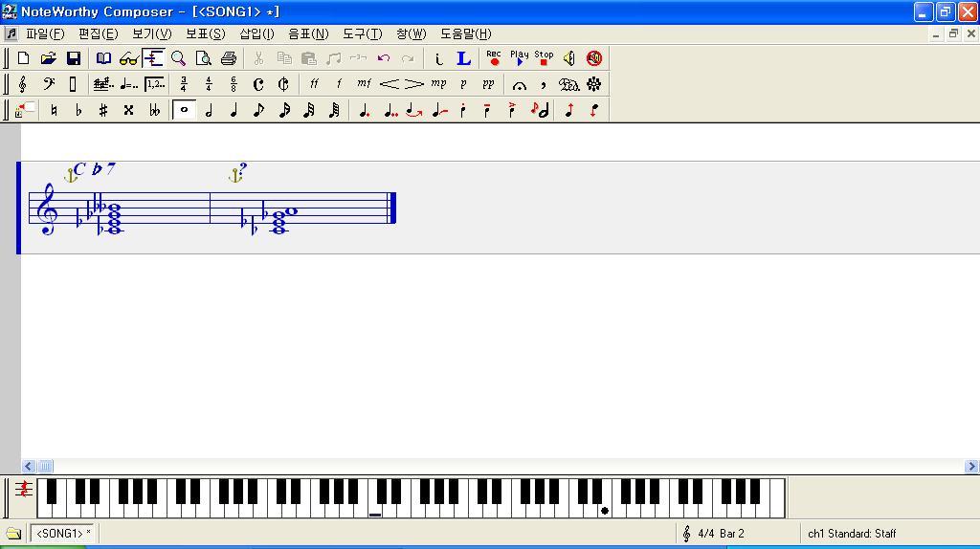This screenshot has width=980, height=549.
Task: Select the 3/4 time signature icon
Action: (184, 84)
